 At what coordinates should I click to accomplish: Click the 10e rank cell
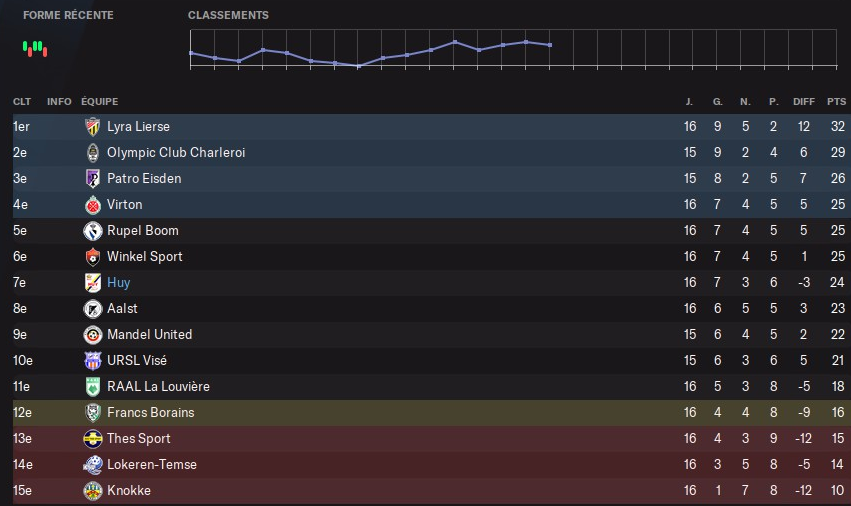point(23,360)
